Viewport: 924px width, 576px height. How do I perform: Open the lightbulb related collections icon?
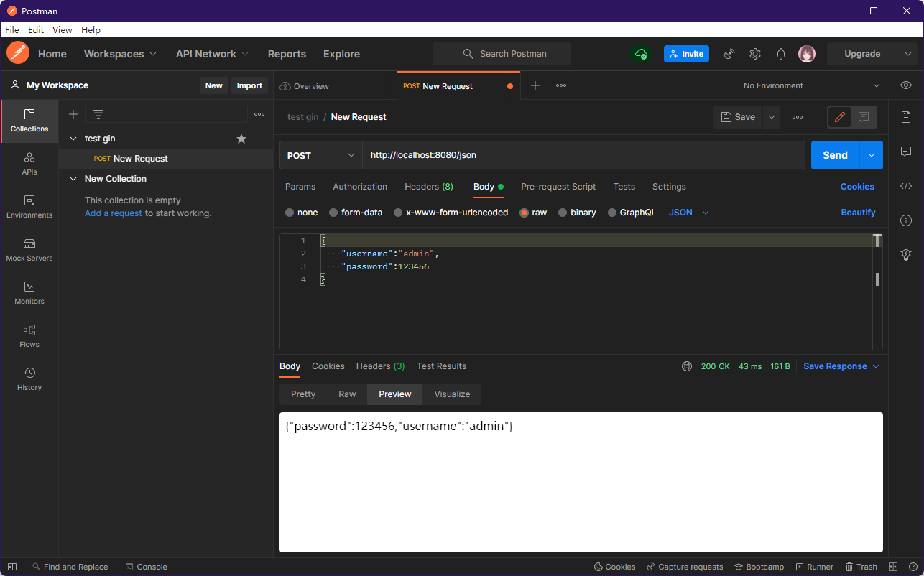pos(906,254)
